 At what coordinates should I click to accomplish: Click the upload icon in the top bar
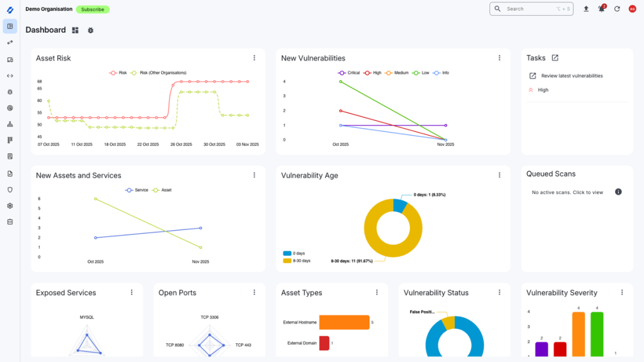(x=586, y=9)
